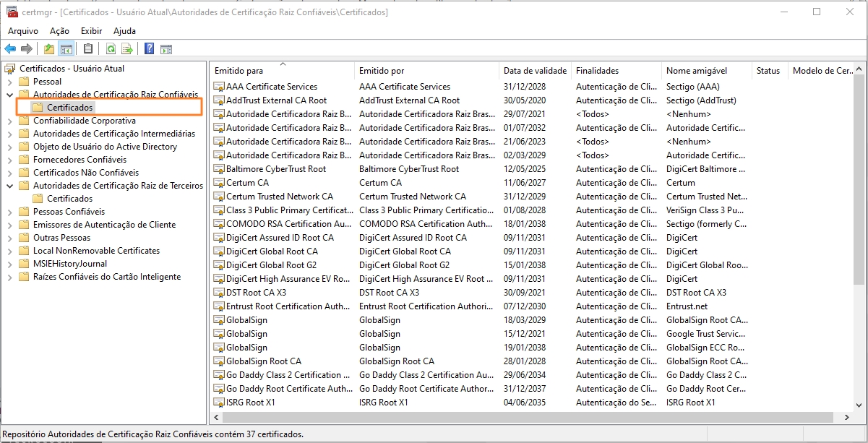Open Help with the question mark icon
The width and height of the screenshot is (868, 443).
[150, 48]
